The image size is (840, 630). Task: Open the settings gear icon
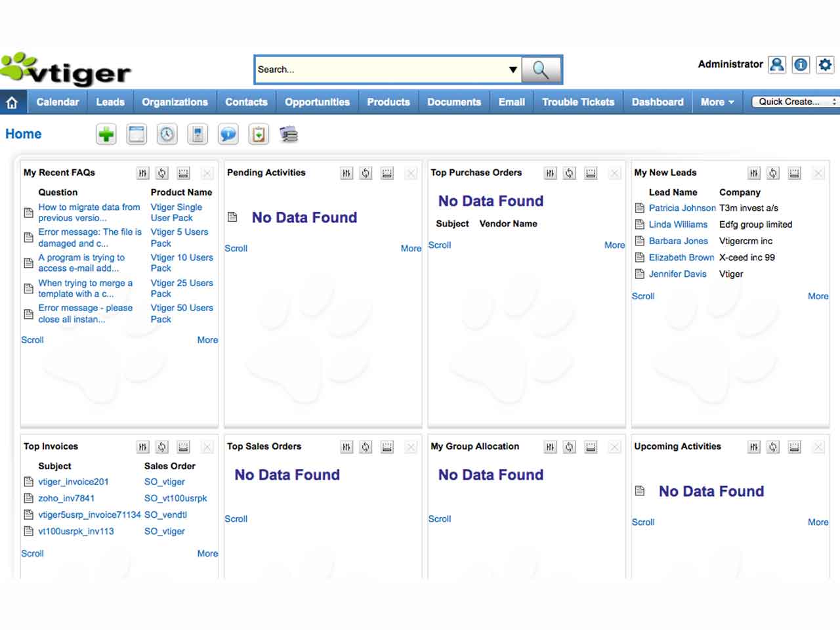[x=825, y=64]
